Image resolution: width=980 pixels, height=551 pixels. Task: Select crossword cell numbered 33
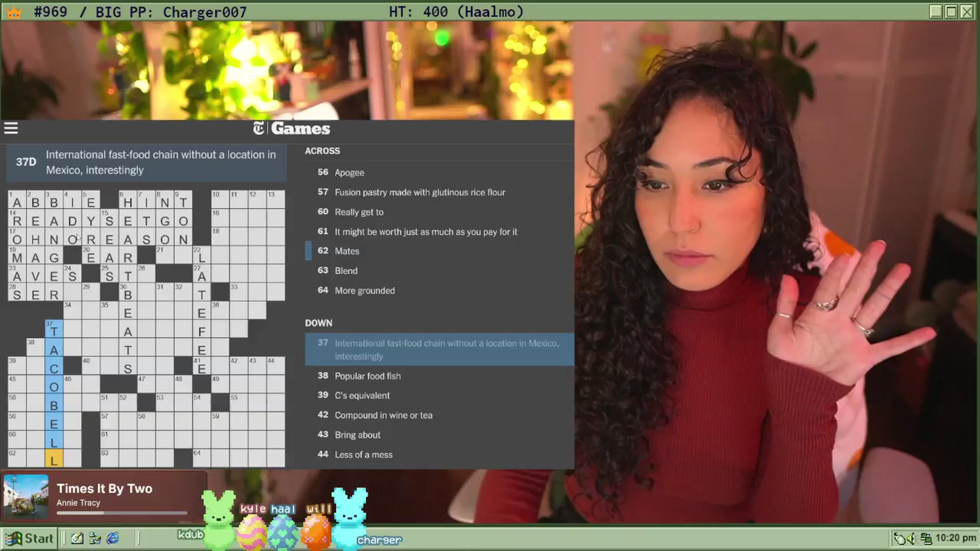(x=238, y=292)
